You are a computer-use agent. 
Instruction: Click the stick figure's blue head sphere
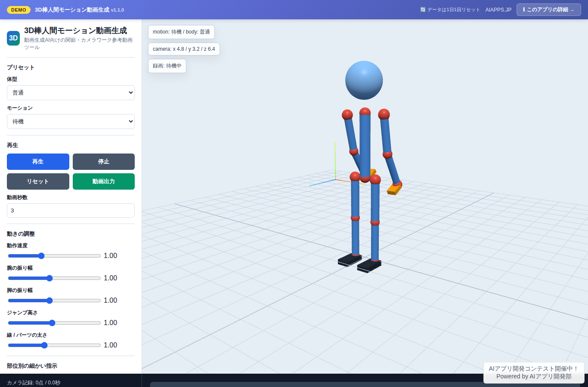tap(364, 80)
